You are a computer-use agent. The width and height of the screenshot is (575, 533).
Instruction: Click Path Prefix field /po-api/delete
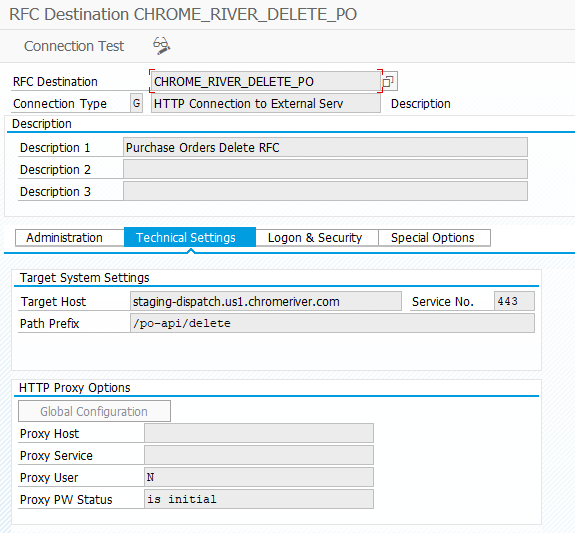332,324
